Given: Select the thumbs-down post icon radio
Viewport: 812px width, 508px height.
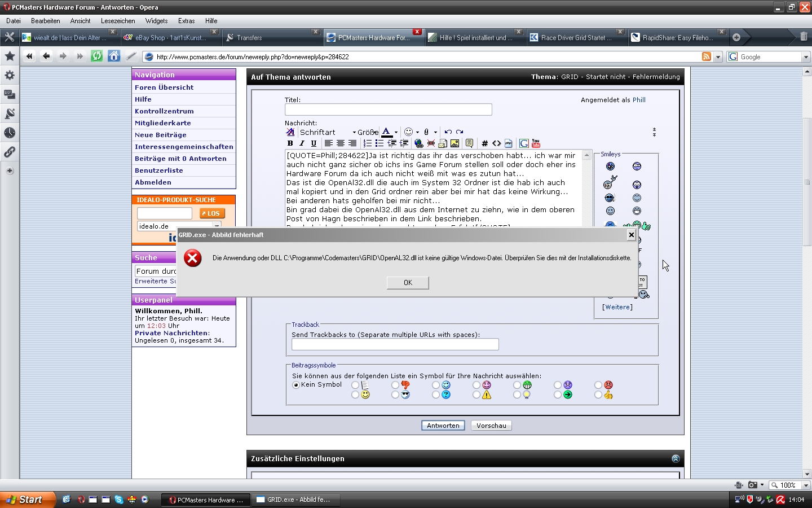Looking at the screenshot, I should pyautogui.click(x=395, y=385).
